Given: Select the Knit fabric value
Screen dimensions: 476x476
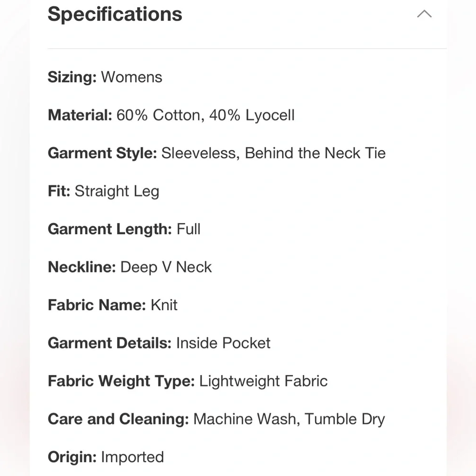Looking at the screenshot, I should click(164, 305).
